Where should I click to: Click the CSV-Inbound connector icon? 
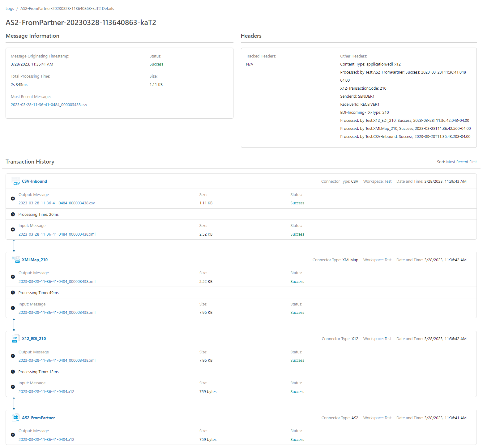pos(15,181)
